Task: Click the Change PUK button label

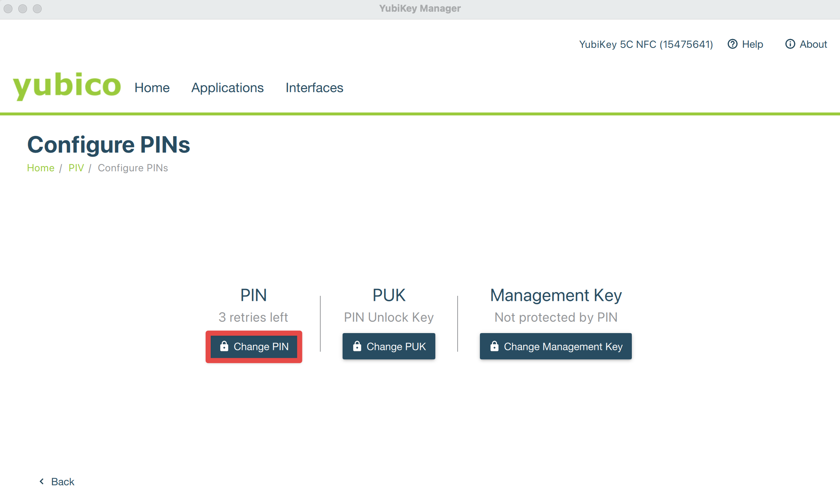Action: pyautogui.click(x=396, y=347)
